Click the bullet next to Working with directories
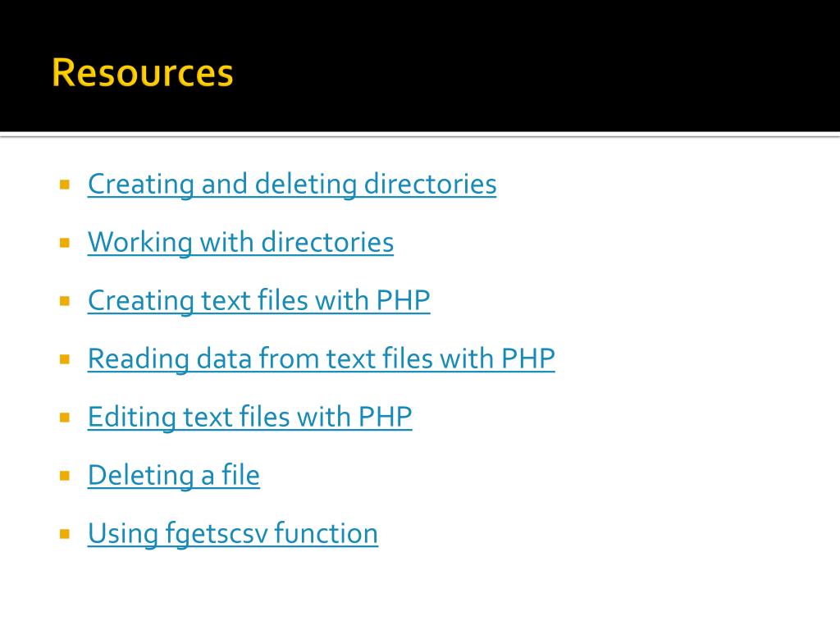 click(x=65, y=243)
